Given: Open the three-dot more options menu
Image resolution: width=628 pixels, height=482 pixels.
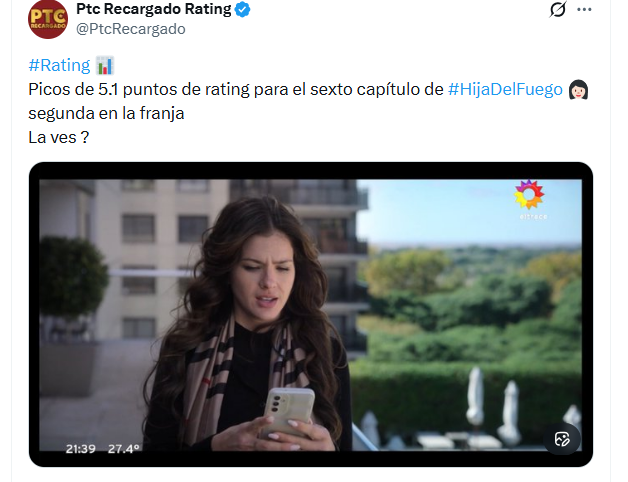Looking at the screenshot, I should click(x=585, y=10).
